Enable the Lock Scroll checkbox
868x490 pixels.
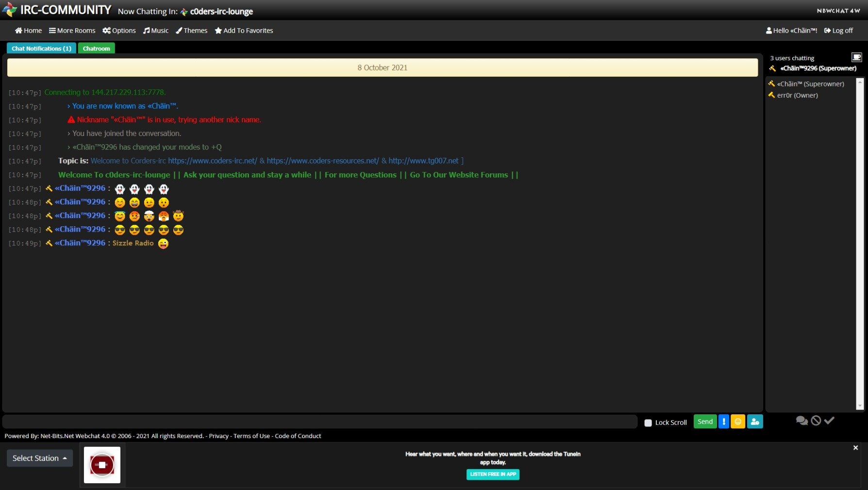648,423
